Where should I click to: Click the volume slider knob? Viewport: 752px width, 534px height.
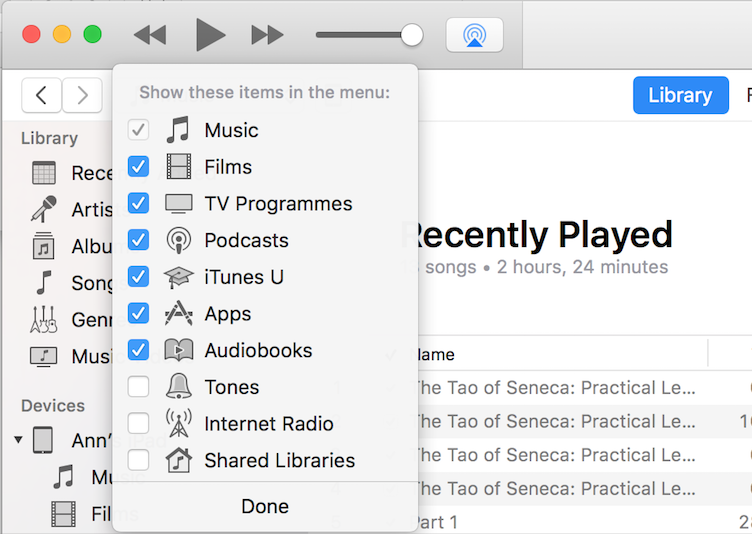pos(411,35)
